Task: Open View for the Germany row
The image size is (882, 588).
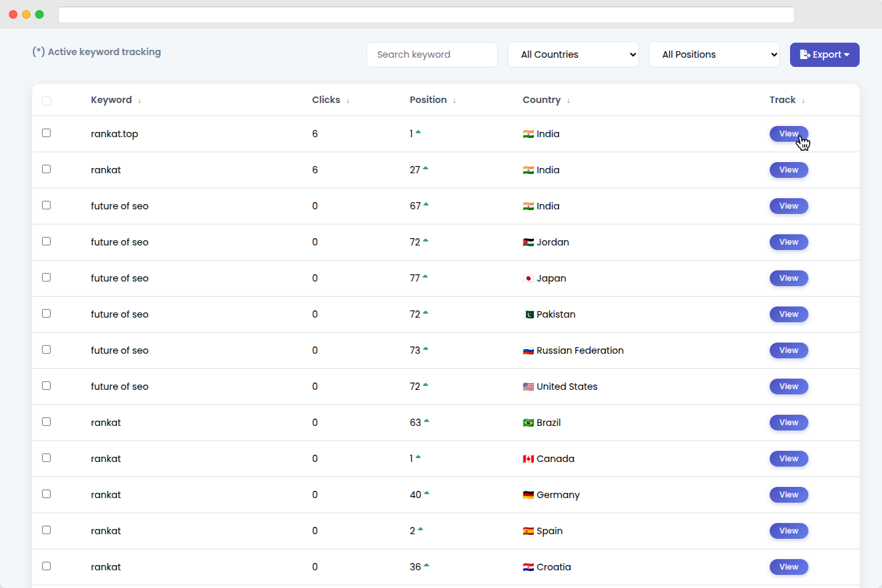Action: tap(788, 495)
